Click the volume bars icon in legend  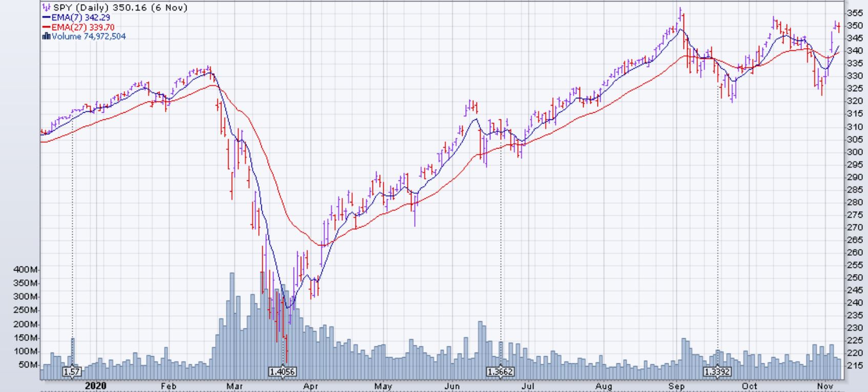click(46, 36)
